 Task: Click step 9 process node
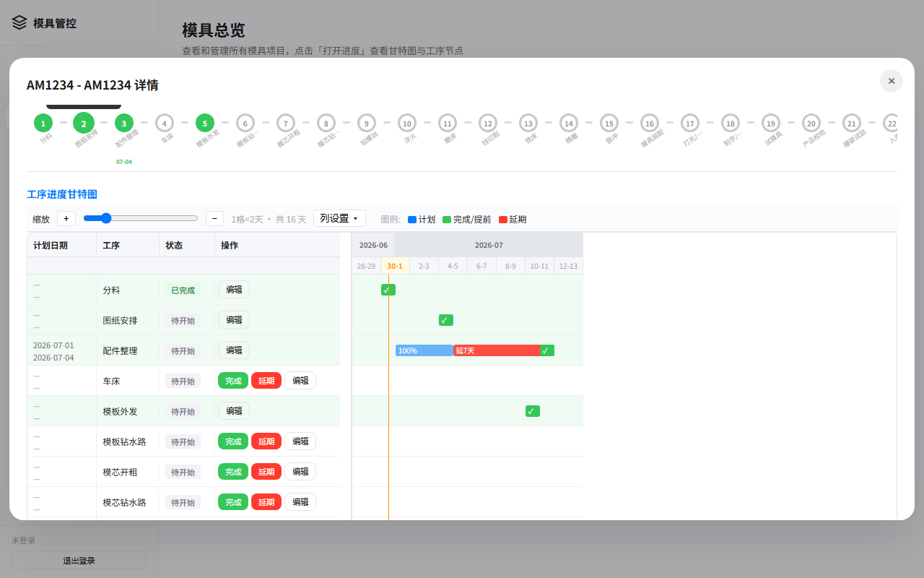[367, 123]
